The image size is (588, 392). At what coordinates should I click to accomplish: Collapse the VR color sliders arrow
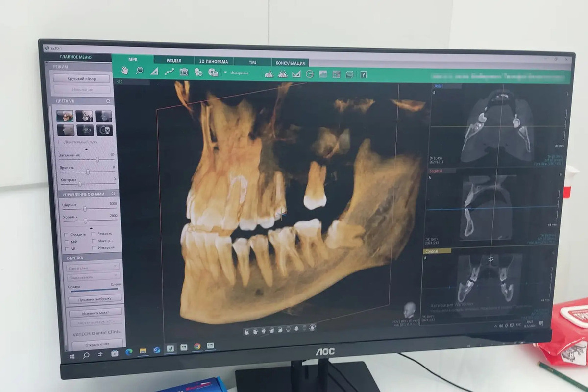coord(86,149)
